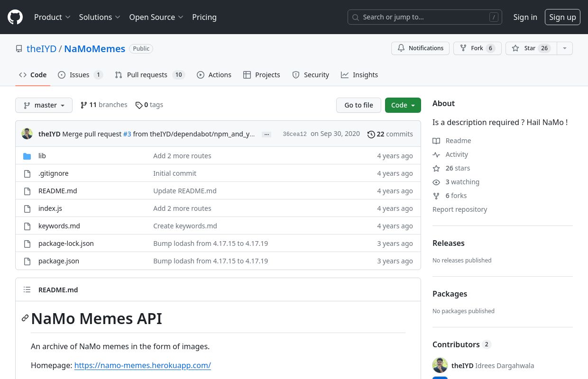Select the Code tab

(x=33, y=75)
